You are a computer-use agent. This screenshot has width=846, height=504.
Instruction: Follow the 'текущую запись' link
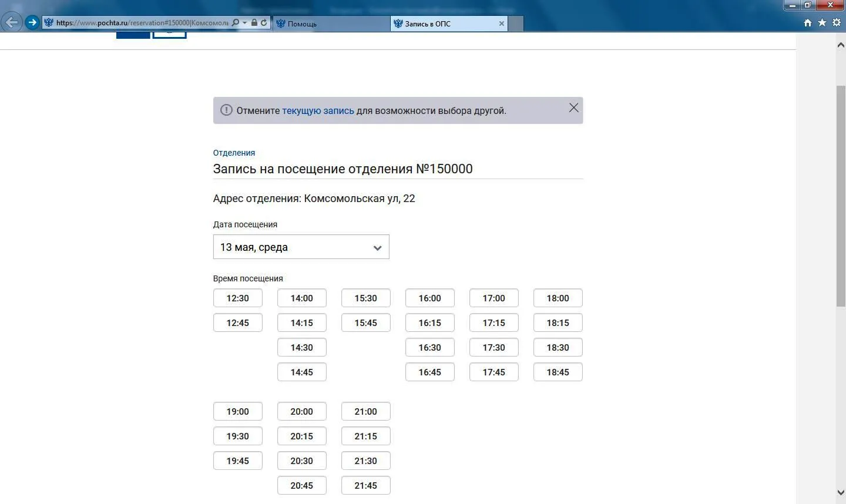coord(318,110)
